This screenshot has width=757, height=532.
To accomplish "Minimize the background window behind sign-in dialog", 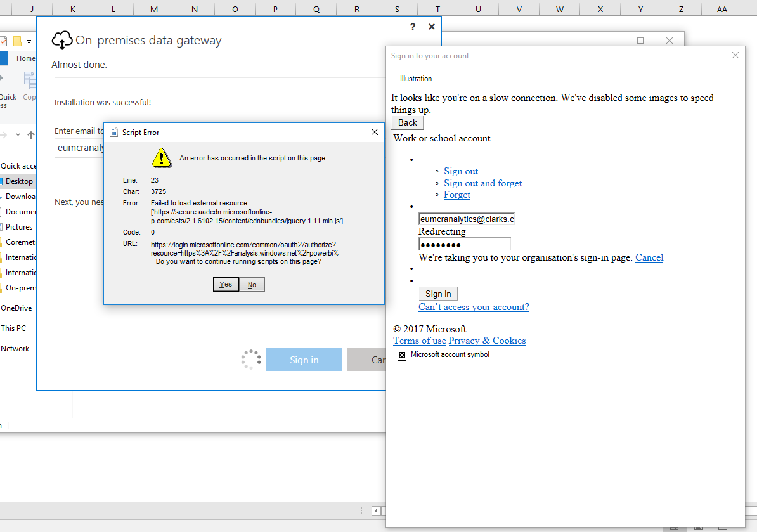I will 612,41.
